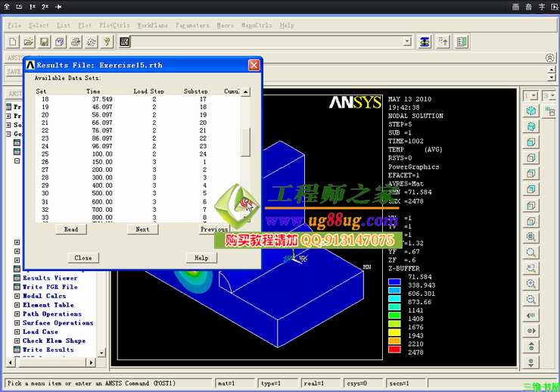Select data set 18 with time 37.549
The height and width of the screenshot is (392, 560).
(x=138, y=99)
